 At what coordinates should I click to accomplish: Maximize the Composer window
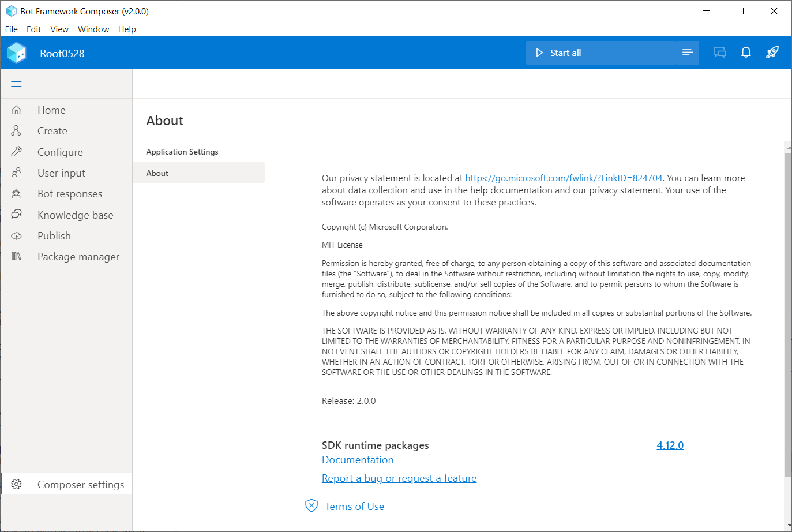click(740, 11)
